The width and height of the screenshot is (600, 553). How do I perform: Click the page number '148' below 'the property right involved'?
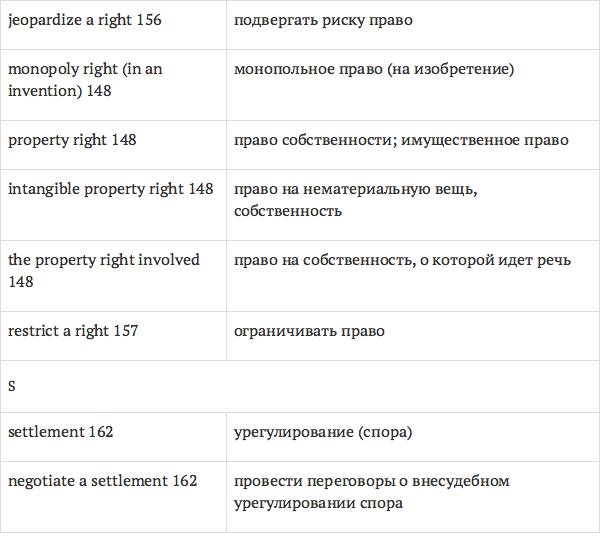pos(20,283)
